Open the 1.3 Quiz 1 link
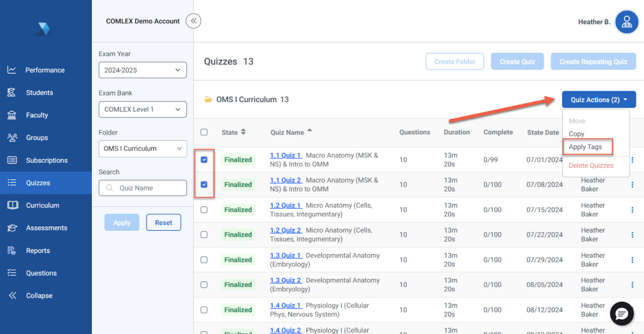 point(286,255)
